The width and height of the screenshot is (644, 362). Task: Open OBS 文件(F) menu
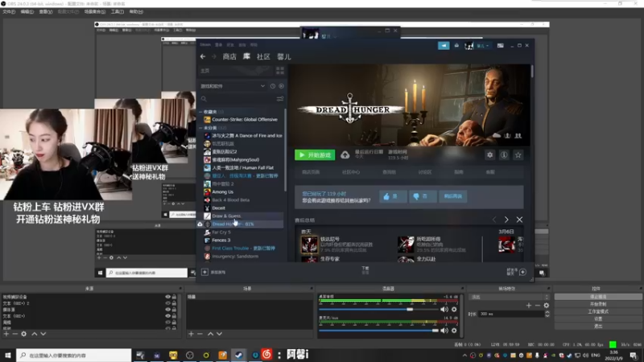pos(9,12)
